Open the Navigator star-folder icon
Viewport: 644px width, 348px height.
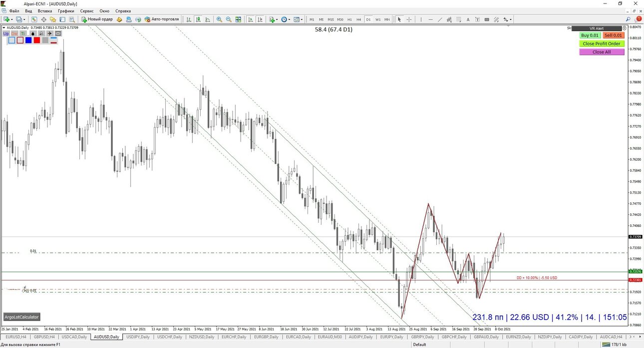click(x=52, y=19)
